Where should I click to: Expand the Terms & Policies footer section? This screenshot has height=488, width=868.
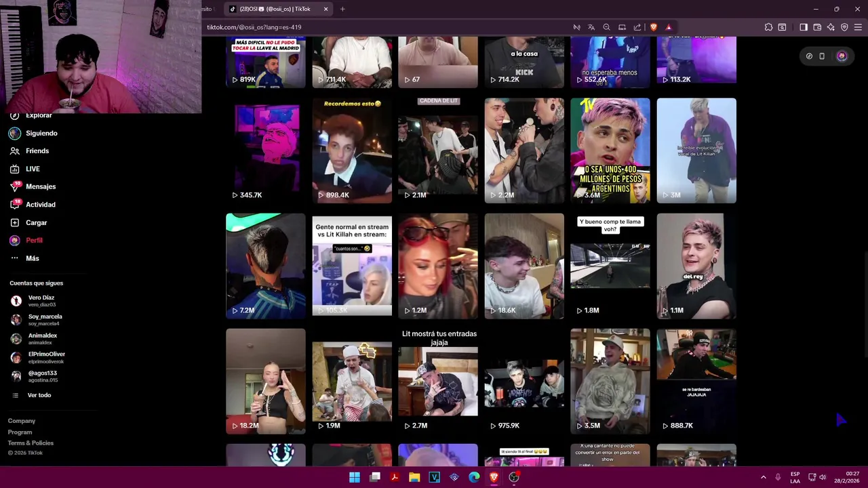(x=31, y=443)
